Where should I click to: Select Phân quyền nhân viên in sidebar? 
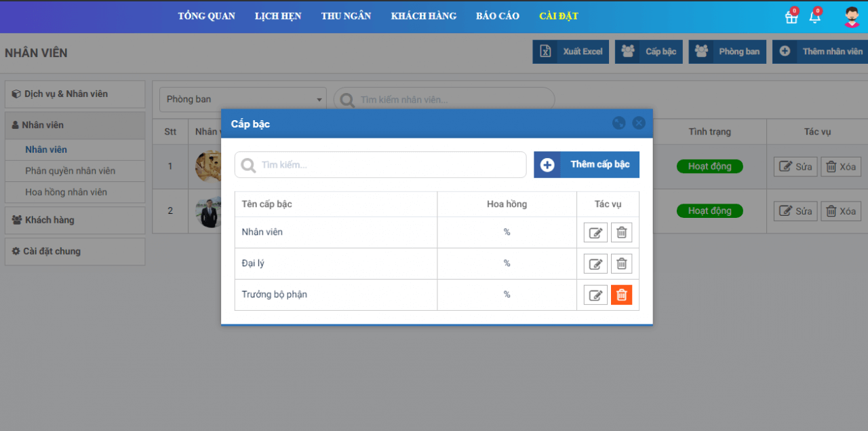(71, 171)
